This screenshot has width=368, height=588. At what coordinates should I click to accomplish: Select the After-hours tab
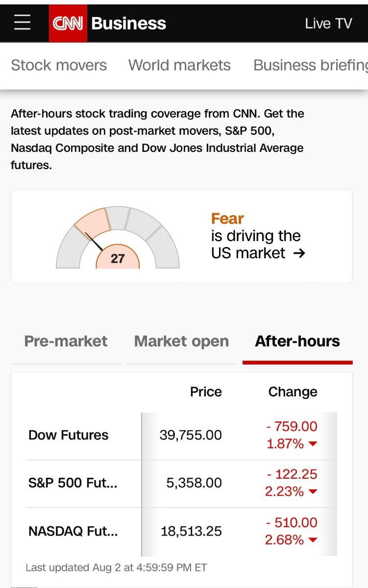click(x=297, y=342)
